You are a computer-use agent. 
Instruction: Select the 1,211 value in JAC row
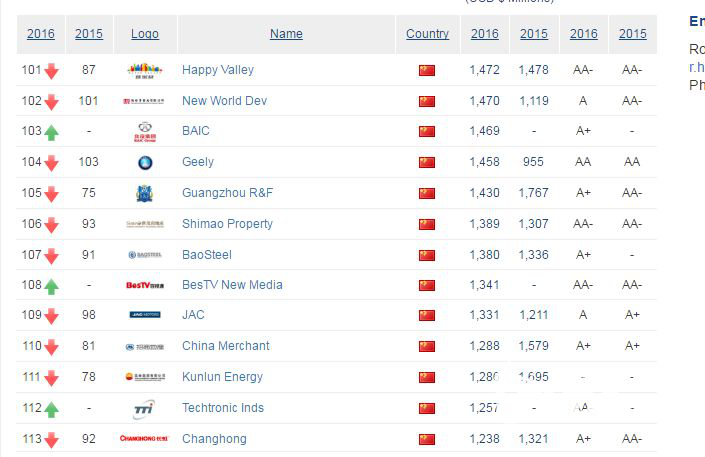pos(534,315)
